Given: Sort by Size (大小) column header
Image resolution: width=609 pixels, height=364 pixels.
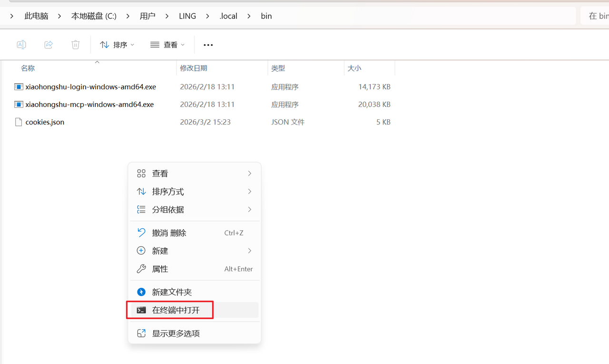Looking at the screenshot, I should click(x=370, y=68).
